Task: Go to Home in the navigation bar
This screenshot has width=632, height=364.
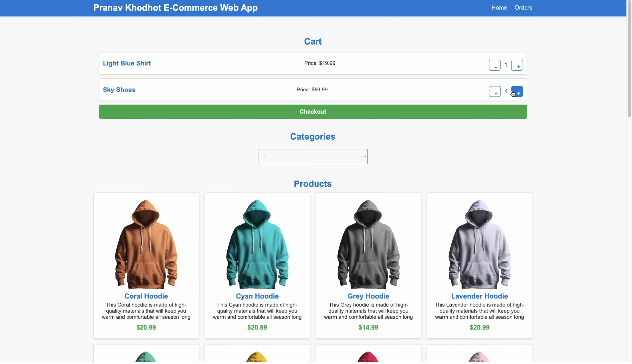Action: coord(499,8)
